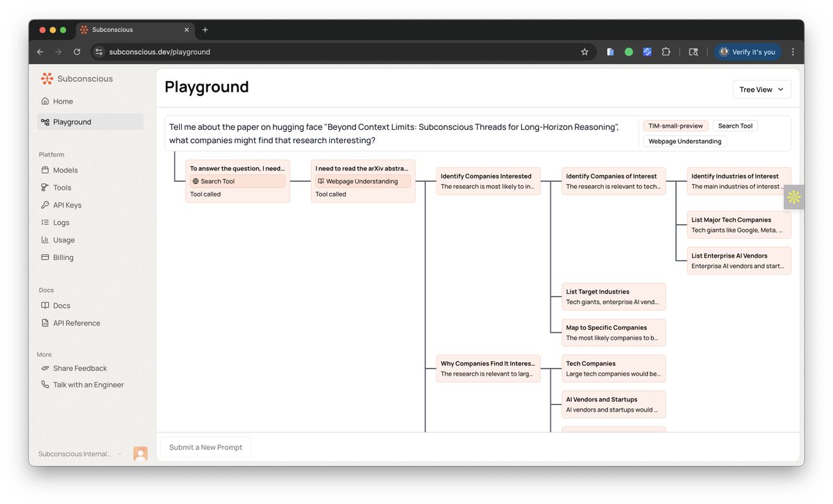This screenshot has width=833, height=504.
Task: Click Search Tool chip inside the first node
Action: point(237,181)
